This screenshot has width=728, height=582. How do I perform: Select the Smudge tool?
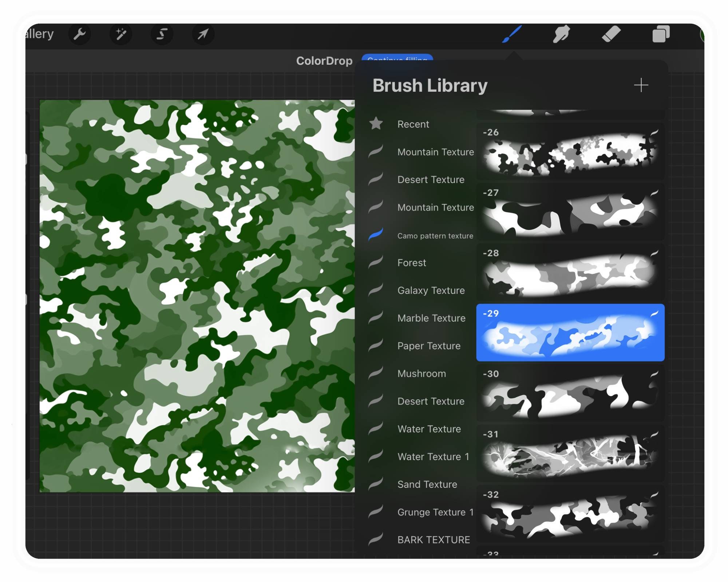(x=561, y=35)
